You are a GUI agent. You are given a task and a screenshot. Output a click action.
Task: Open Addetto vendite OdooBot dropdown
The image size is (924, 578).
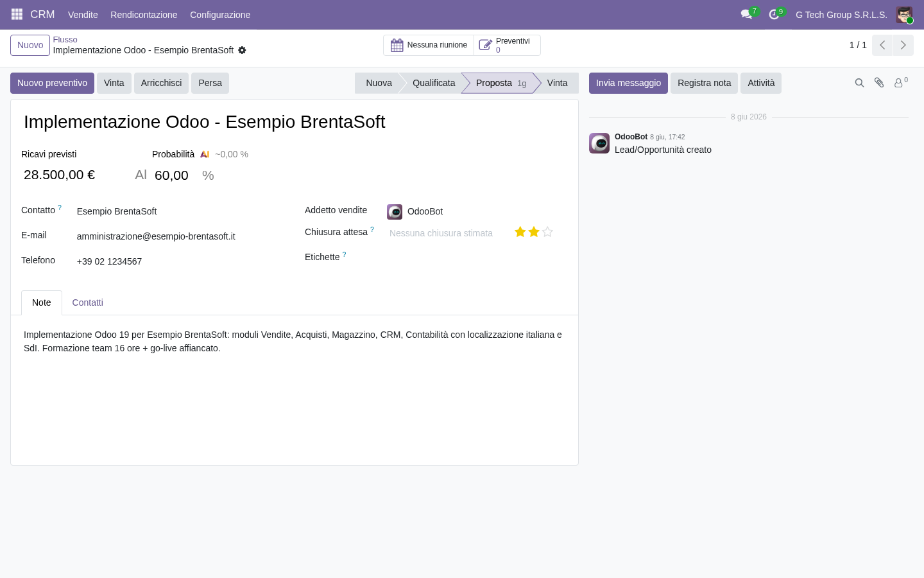[x=477, y=211]
